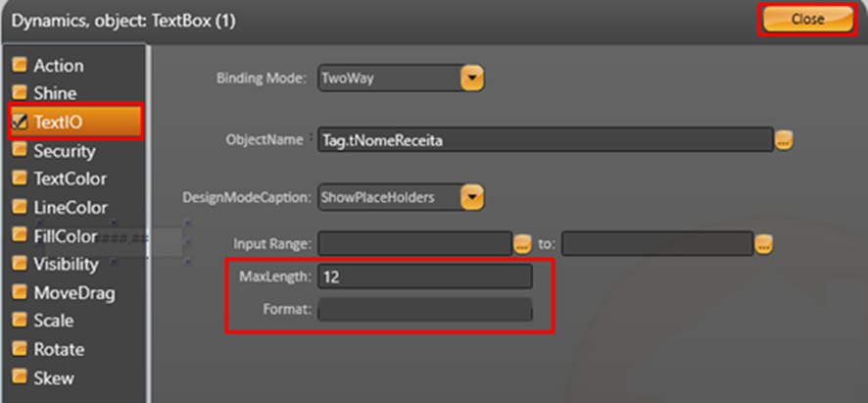
Task: Click the Format text field
Action: click(425, 310)
